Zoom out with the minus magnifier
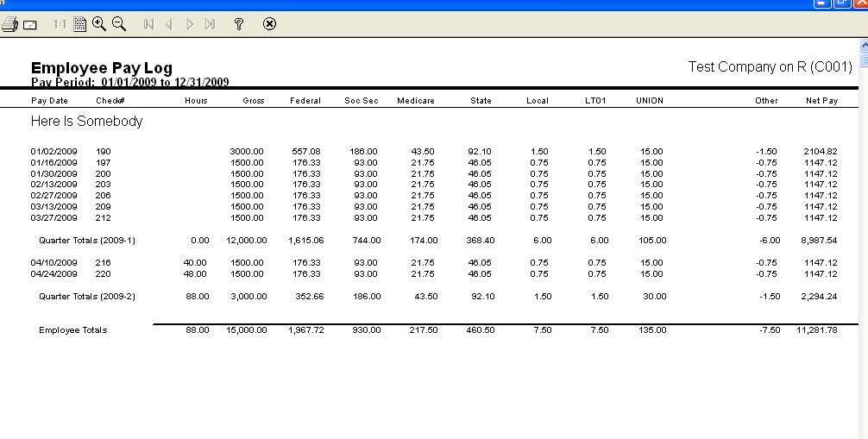This screenshot has height=439, width=868. tap(119, 24)
